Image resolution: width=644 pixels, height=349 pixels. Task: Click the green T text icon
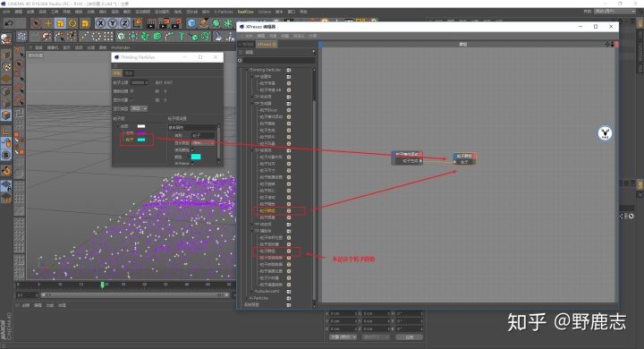181,37
